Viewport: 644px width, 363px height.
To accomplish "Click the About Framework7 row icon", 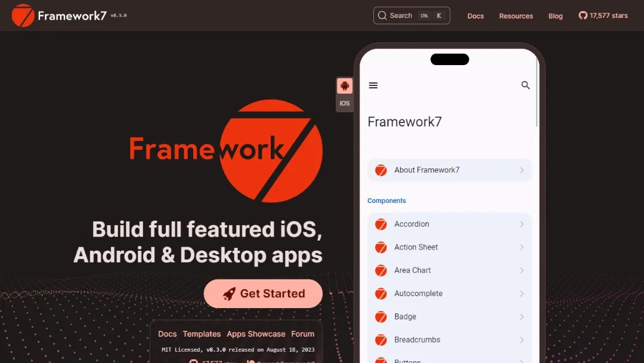I will pos(380,170).
